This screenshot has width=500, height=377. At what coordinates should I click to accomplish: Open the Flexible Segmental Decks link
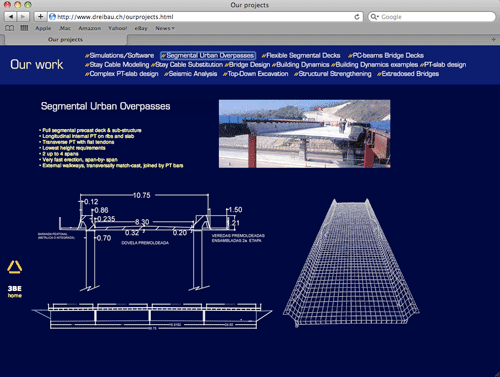tap(301, 55)
